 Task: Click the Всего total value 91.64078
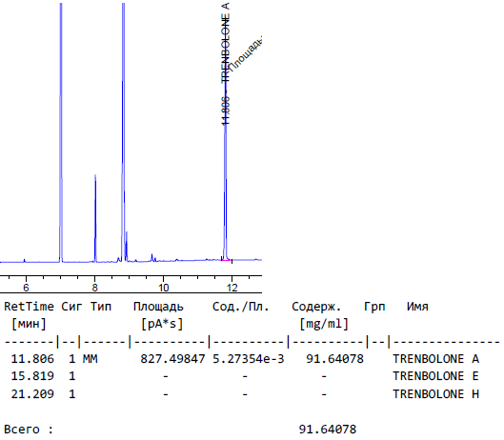(328, 430)
